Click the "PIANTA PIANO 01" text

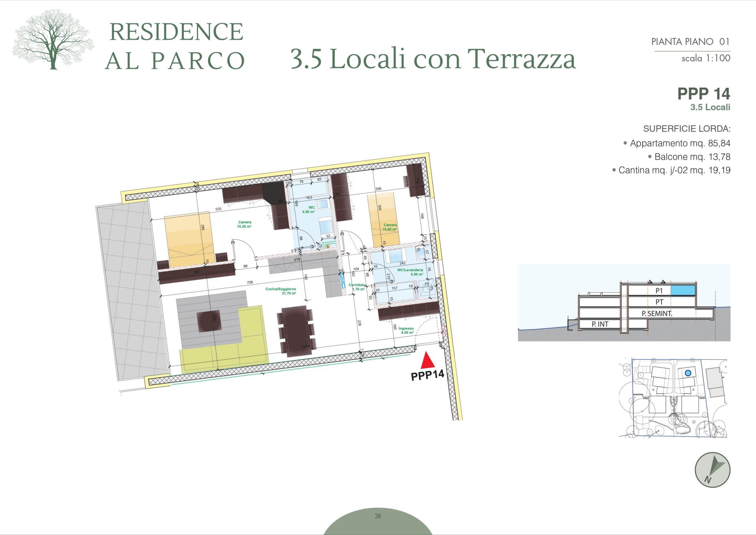(x=690, y=42)
